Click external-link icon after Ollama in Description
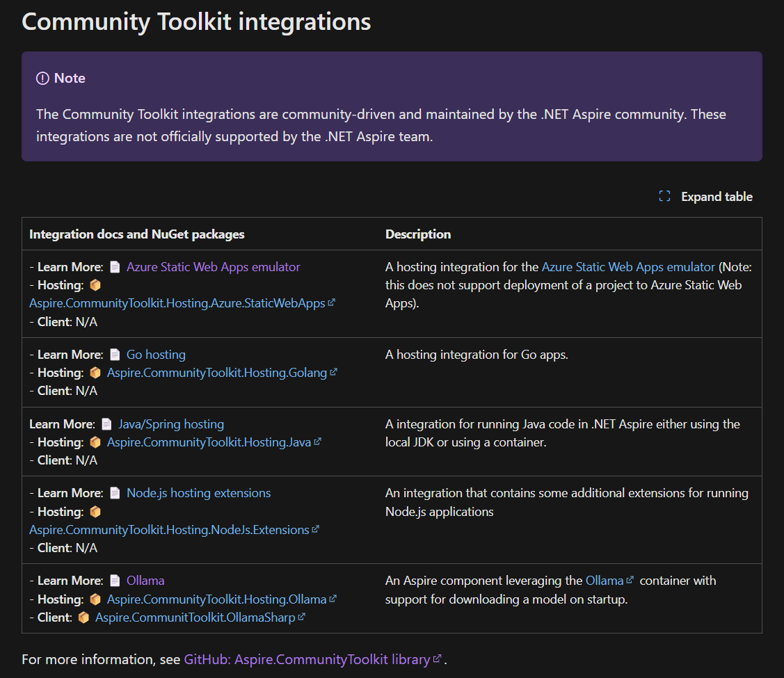The image size is (784, 678). pyautogui.click(x=630, y=579)
